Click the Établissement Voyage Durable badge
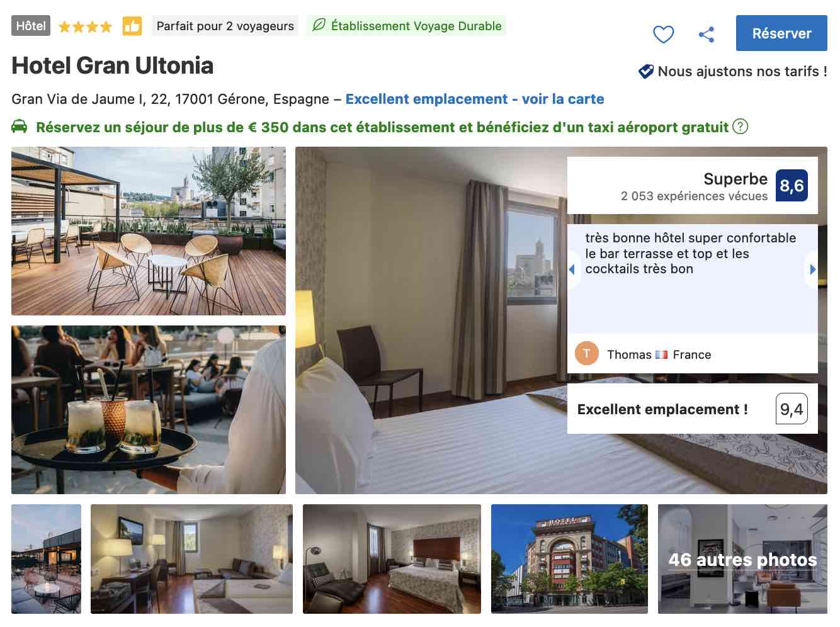This screenshot has width=840, height=627. click(407, 26)
